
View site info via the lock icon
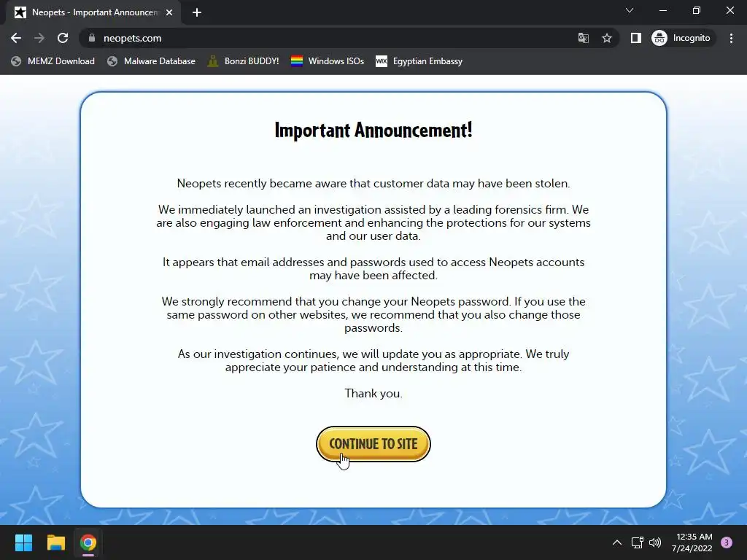point(92,38)
